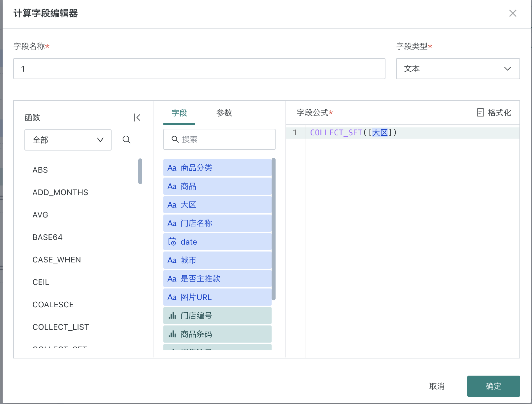The width and height of the screenshot is (532, 404).
Task: Select the BASE64 function
Action: click(48, 237)
